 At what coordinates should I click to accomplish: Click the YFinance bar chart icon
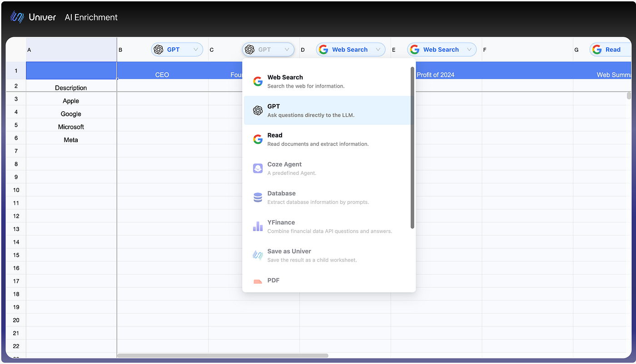(x=258, y=226)
